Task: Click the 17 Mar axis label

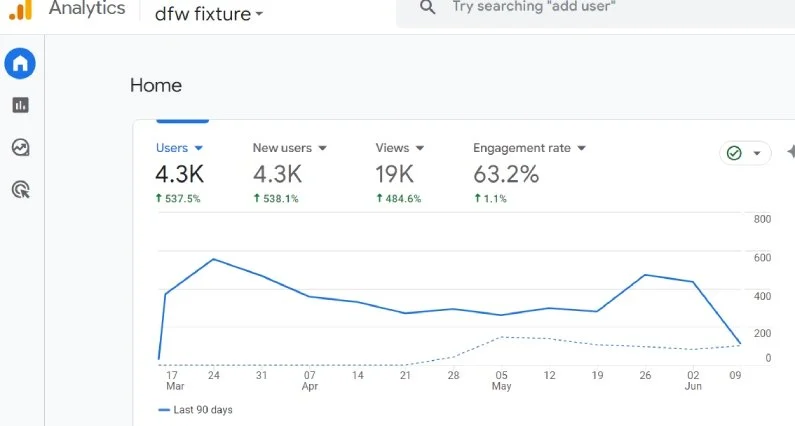Action: coord(174,380)
